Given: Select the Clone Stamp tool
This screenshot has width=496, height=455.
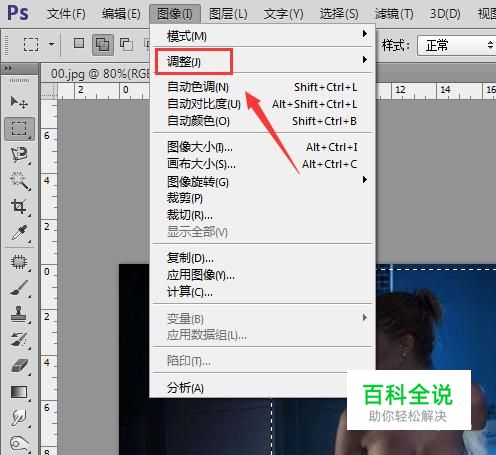Looking at the screenshot, I should [19, 314].
